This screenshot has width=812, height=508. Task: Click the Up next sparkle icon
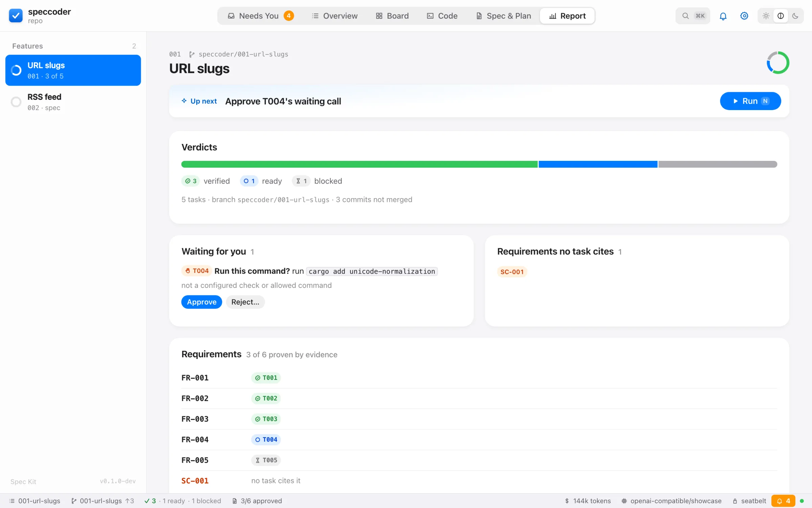[x=184, y=101]
